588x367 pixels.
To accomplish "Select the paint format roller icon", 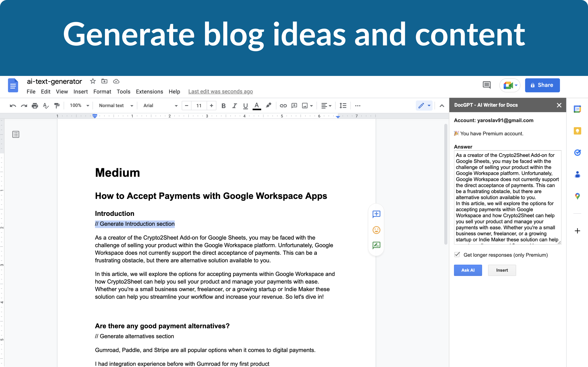I will click(x=57, y=106).
